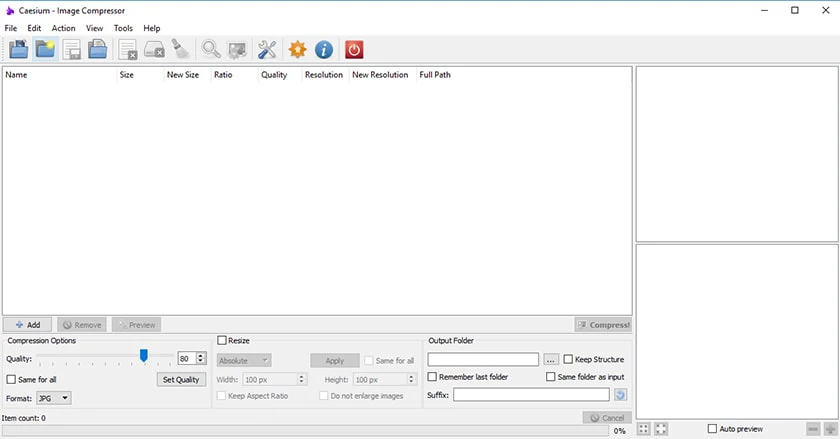Enable the Same for all quality checkbox
The height and width of the screenshot is (439, 840).
(11, 380)
